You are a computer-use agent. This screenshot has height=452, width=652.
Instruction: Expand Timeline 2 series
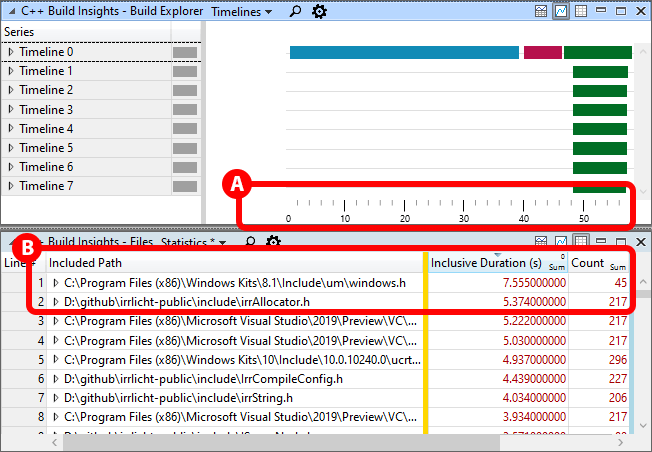pos(11,90)
